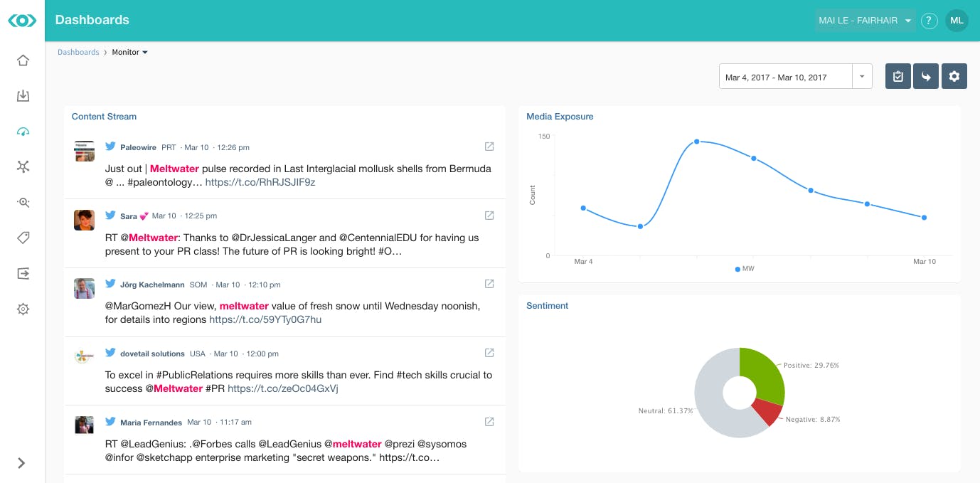
Task: Open Sara tweet external link icon
Action: point(489,215)
